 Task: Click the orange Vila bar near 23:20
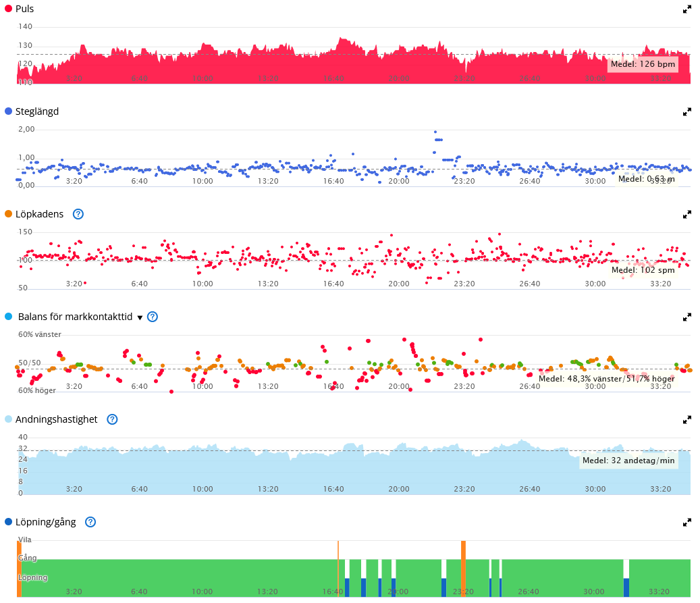(x=463, y=569)
